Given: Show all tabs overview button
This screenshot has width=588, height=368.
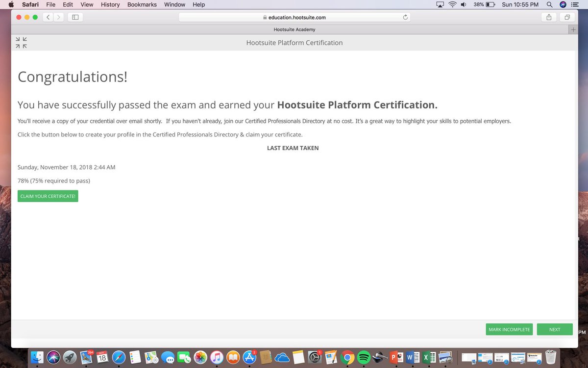Looking at the screenshot, I should point(567,17).
